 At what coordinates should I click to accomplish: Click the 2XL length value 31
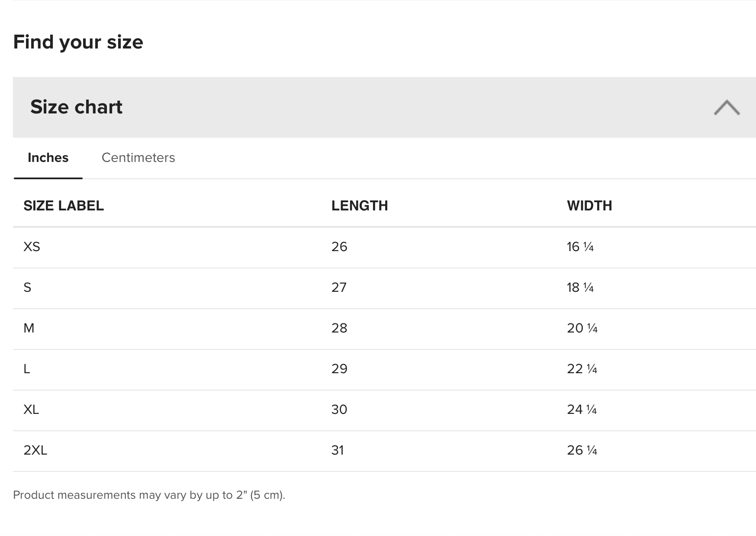pyautogui.click(x=338, y=450)
